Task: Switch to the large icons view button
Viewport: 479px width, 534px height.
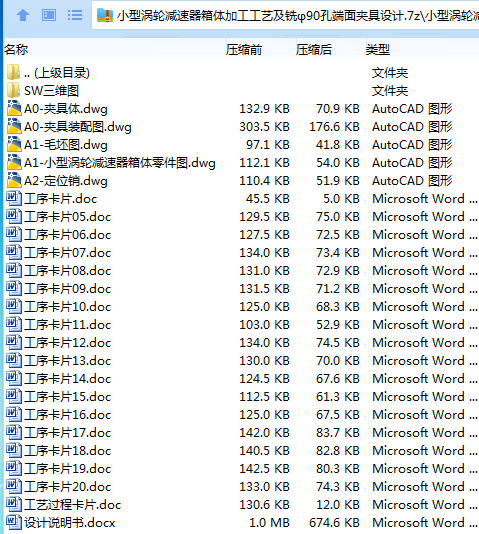Action: click(x=49, y=15)
